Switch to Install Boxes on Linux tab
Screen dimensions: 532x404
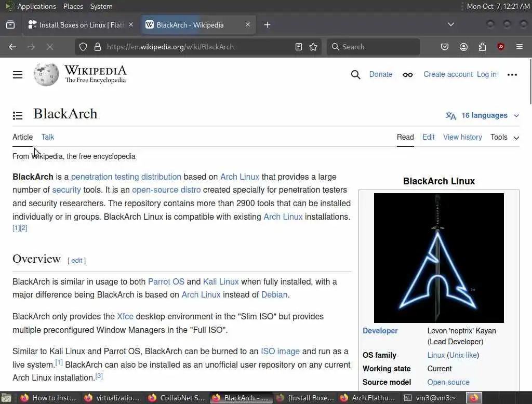[81, 25]
